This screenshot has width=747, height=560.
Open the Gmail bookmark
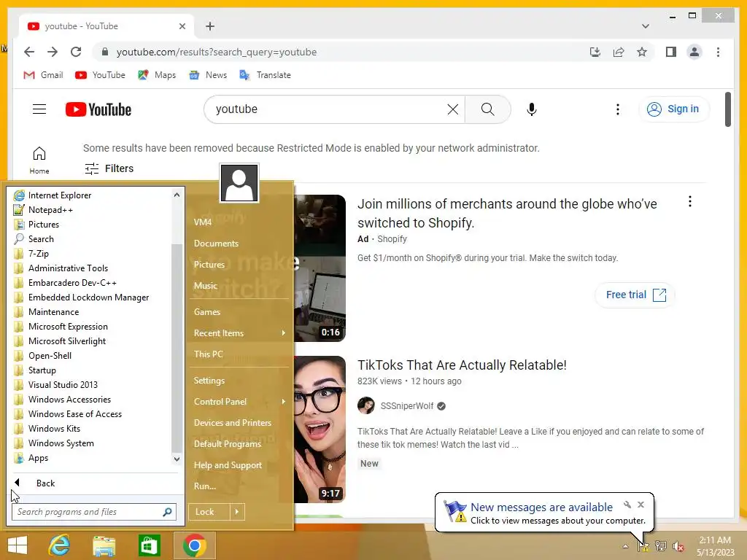(x=43, y=75)
